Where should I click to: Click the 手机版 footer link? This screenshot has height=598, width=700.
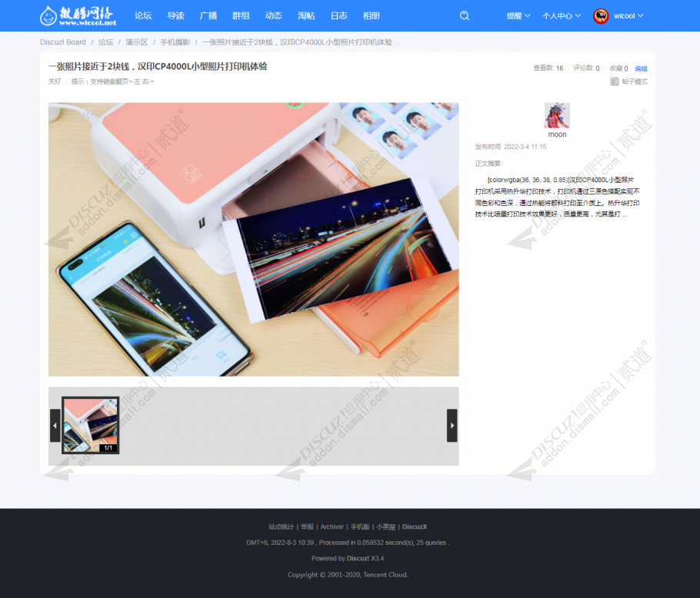point(360,527)
